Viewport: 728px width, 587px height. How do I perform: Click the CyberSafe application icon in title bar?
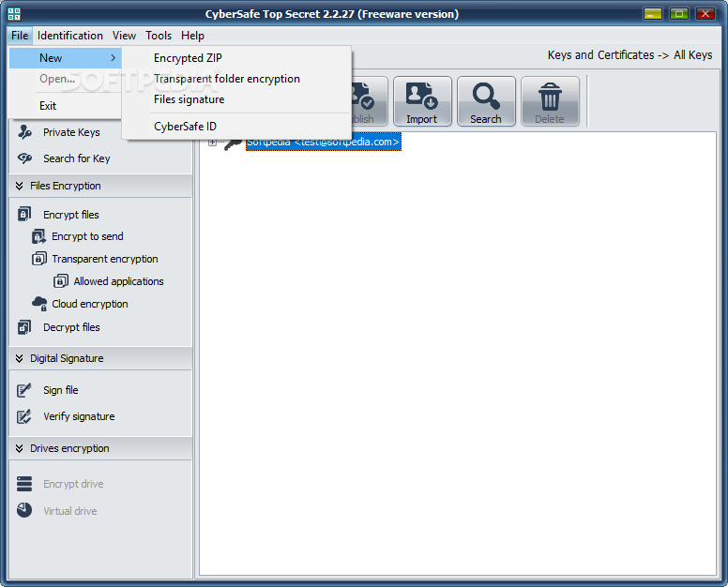tap(14, 14)
